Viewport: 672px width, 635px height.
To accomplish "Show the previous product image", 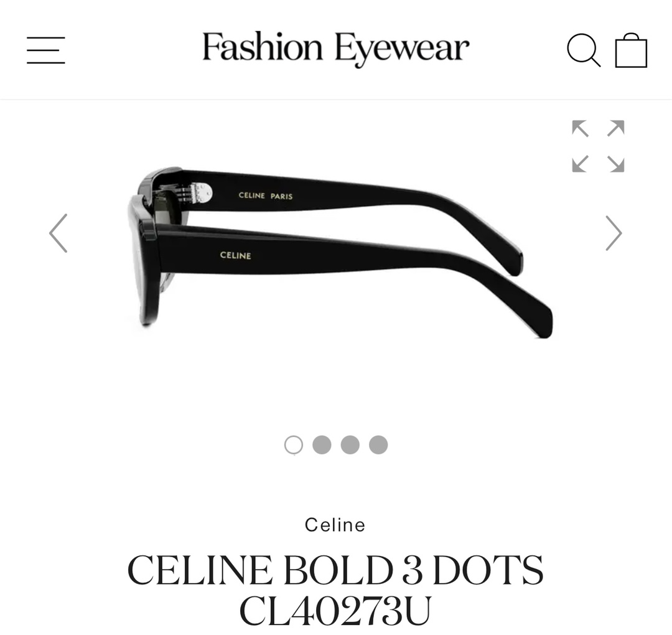I will [x=58, y=233].
